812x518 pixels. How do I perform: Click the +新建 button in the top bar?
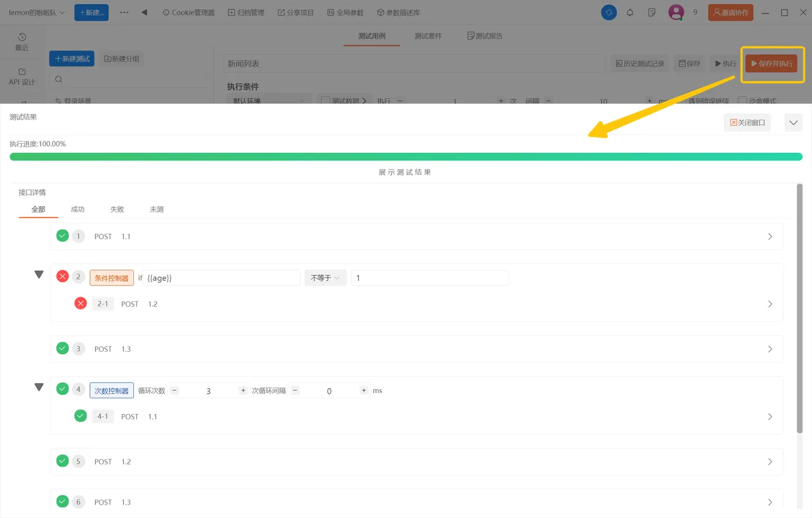pyautogui.click(x=91, y=12)
